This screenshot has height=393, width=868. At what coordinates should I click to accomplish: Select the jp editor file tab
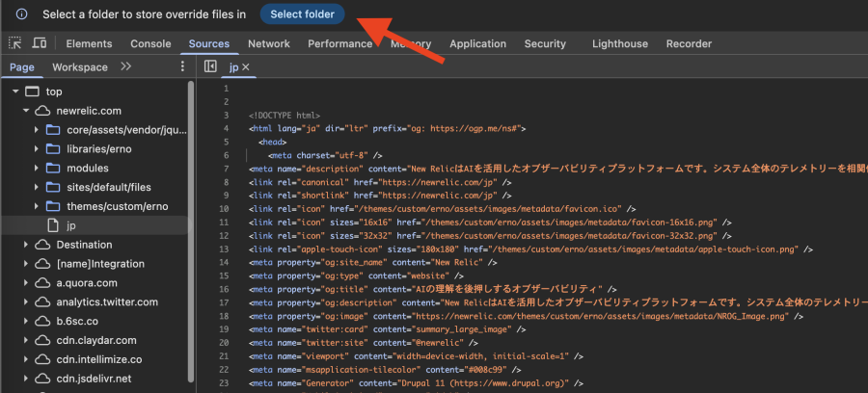coord(233,66)
